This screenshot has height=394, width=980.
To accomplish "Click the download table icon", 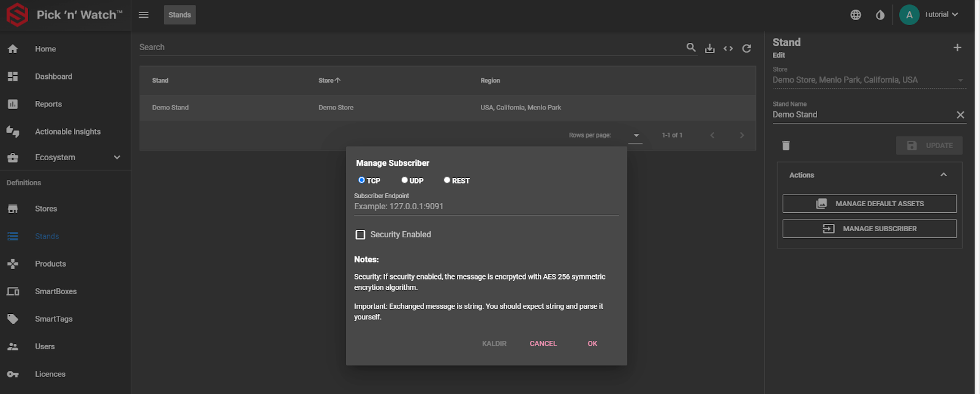I will (710, 48).
